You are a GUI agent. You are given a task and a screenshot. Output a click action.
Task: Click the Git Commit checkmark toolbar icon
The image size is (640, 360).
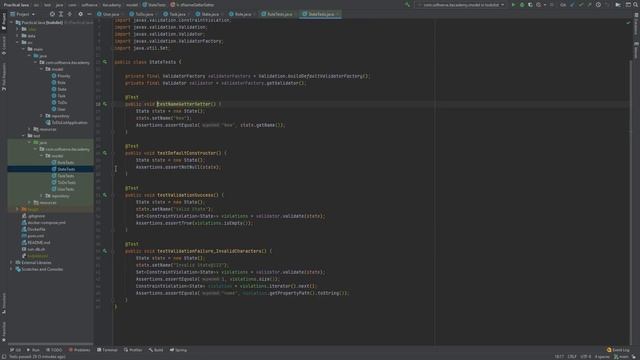[x=580, y=5]
